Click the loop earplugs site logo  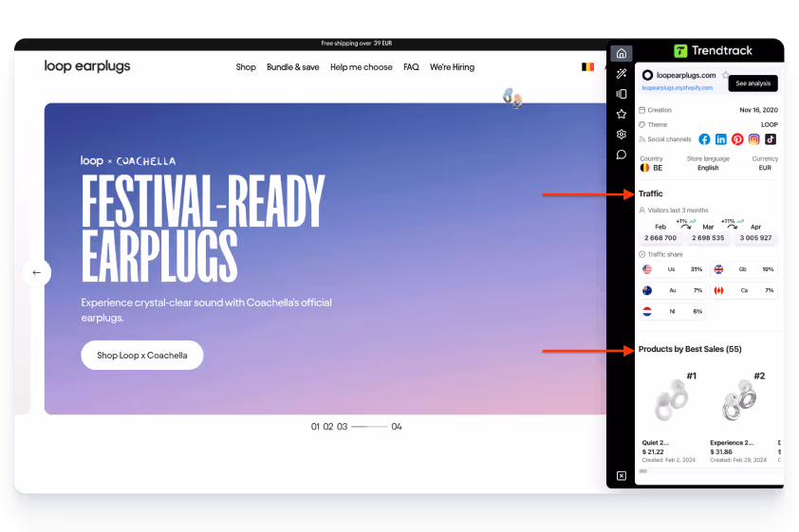[87, 66]
